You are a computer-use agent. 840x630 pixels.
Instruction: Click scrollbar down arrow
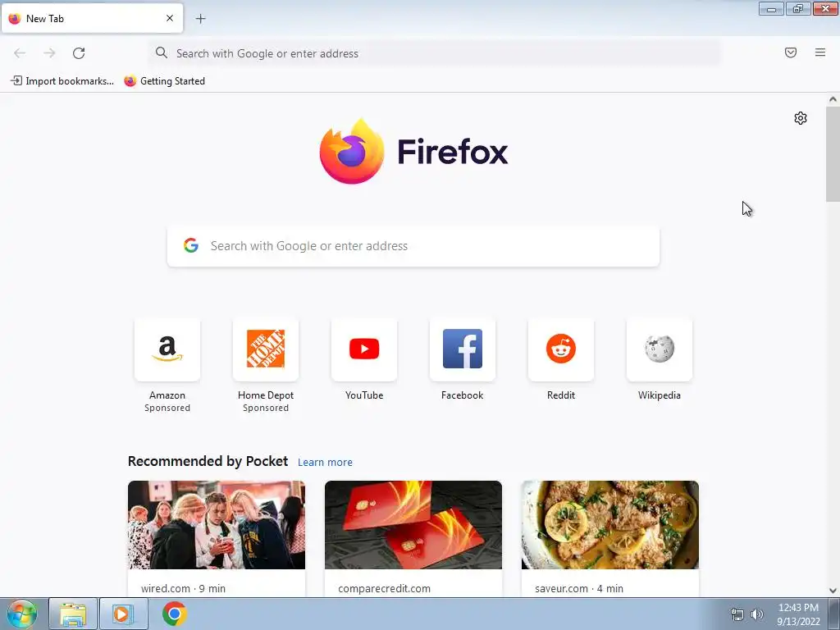click(833, 591)
